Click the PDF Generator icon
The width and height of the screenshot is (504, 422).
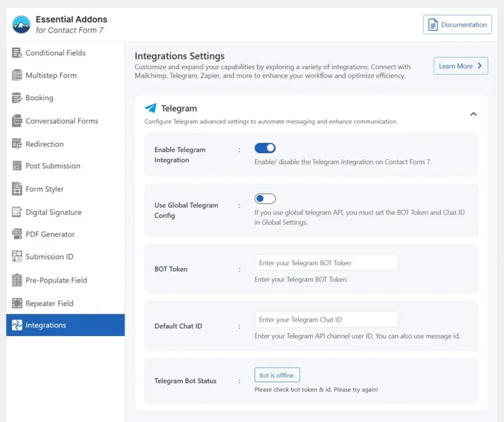click(17, 234)
